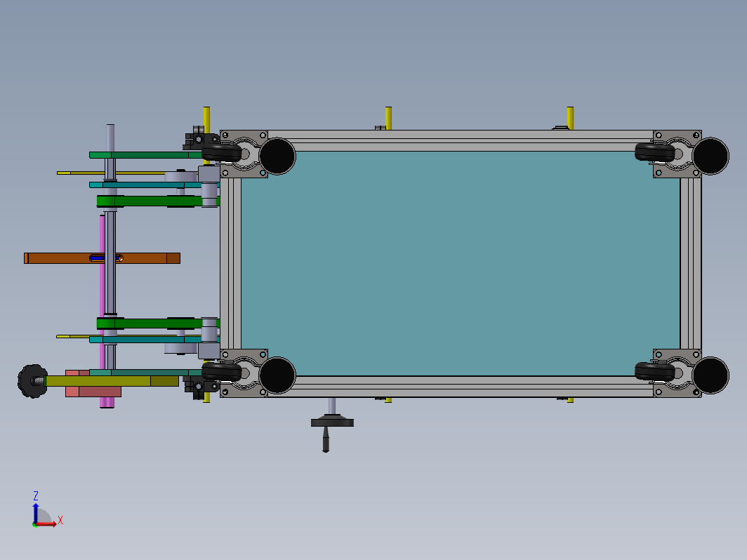This screenshot has width=747, height=560.
Task: Select the top aluminum frame rail
Action: click(x=461, y=140)
